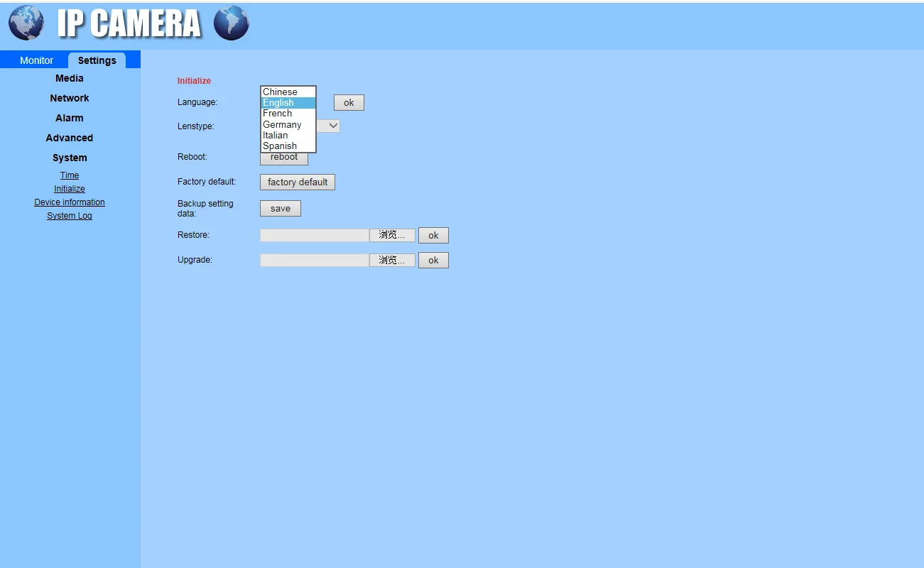Click the right globe icon beside IP CAMERA
This screenshot has height=568, width=924.
[232, 23]
